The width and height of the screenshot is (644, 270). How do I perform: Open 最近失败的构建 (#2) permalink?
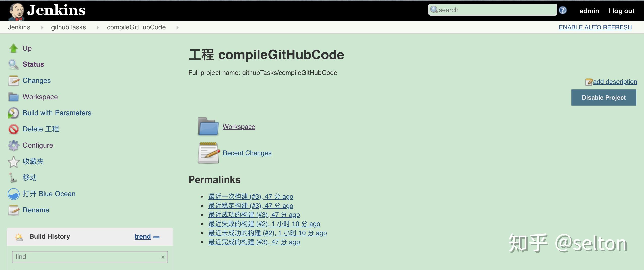(x=264, y=224)
